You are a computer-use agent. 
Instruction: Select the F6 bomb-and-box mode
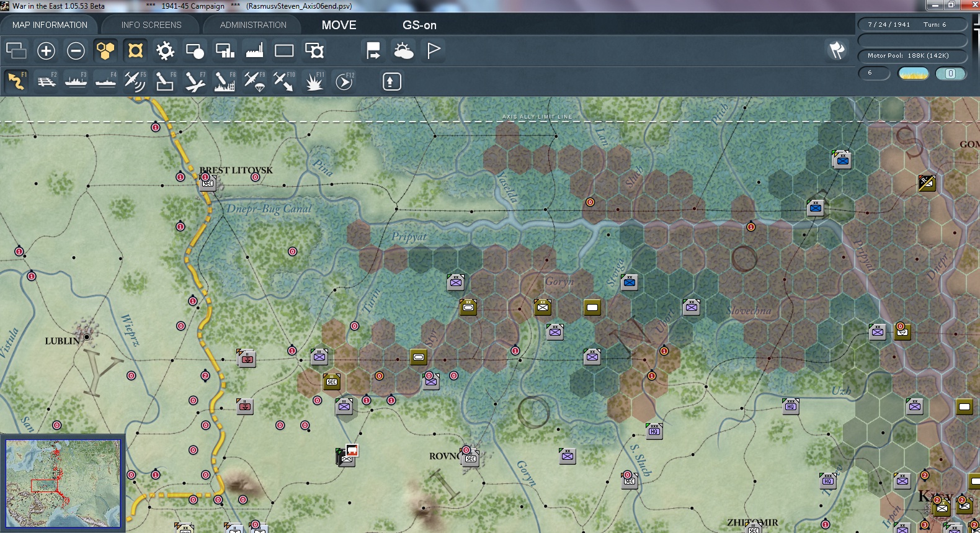click(165, 81)
